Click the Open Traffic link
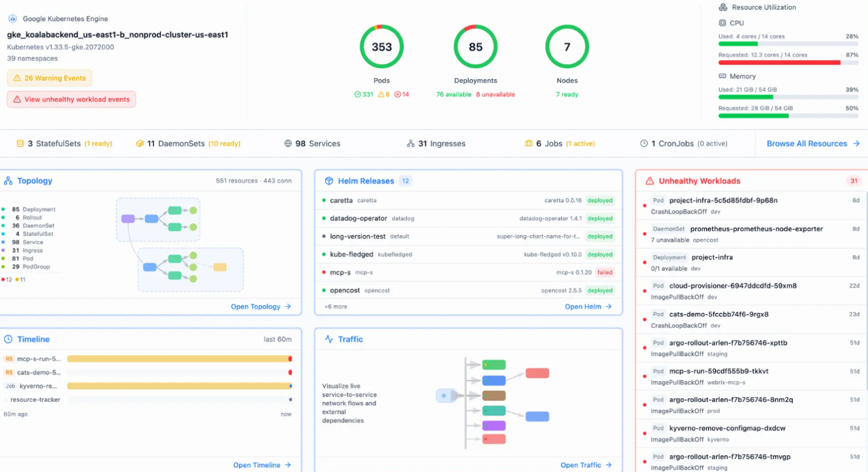The height and width of the screenshot is (472, 868). coord(586,465)
